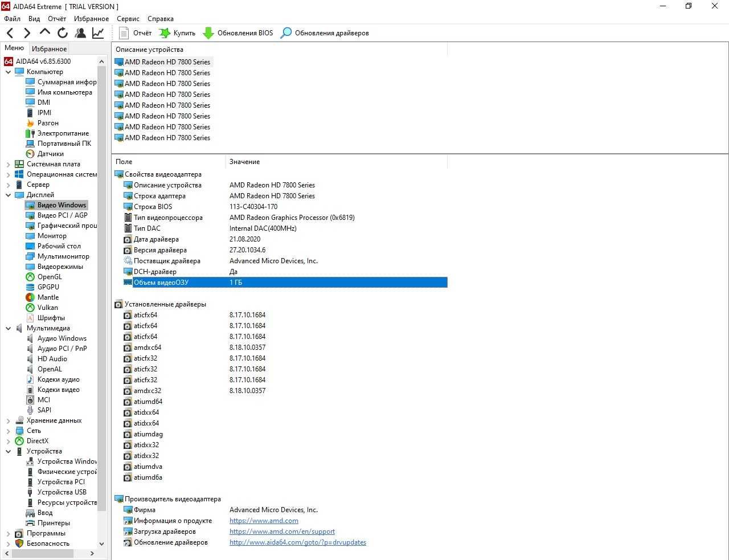
Task: Click the Значение column header
Action: click(x=337, y=162)
